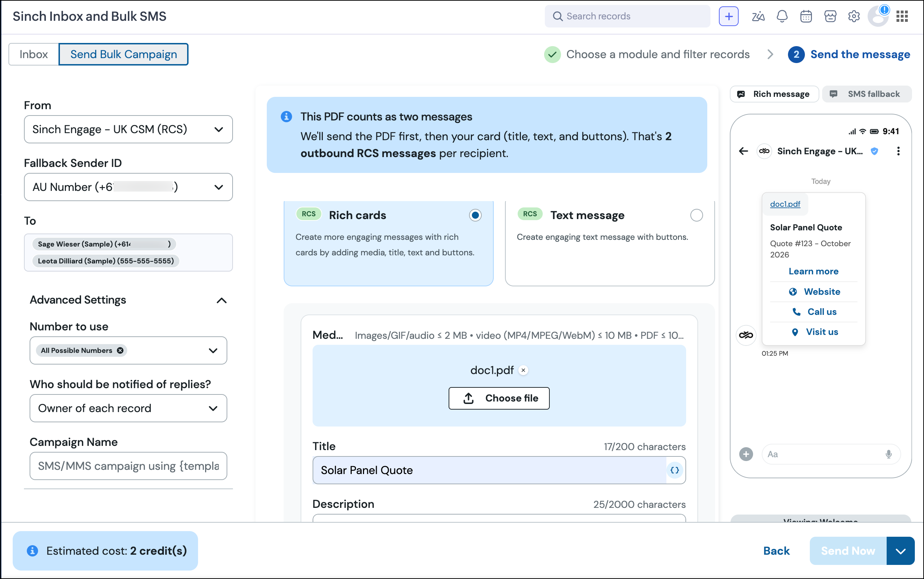
Task: Open the notifications bell icon
Action: (x=782, y=16)
